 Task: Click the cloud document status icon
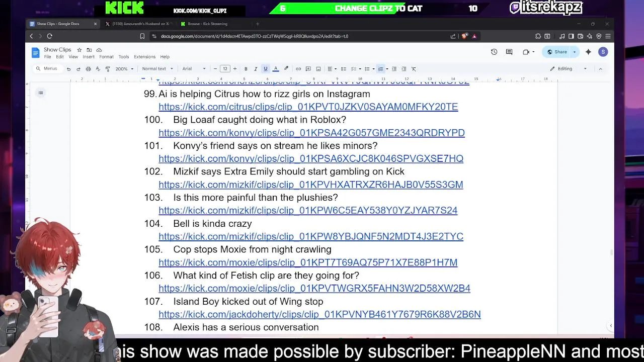pyautogui.click(x=99, y=50)
